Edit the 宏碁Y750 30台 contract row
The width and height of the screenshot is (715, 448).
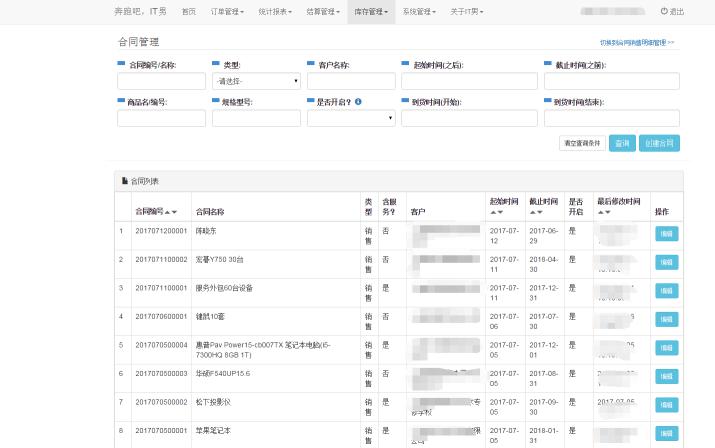click(665, 262)
